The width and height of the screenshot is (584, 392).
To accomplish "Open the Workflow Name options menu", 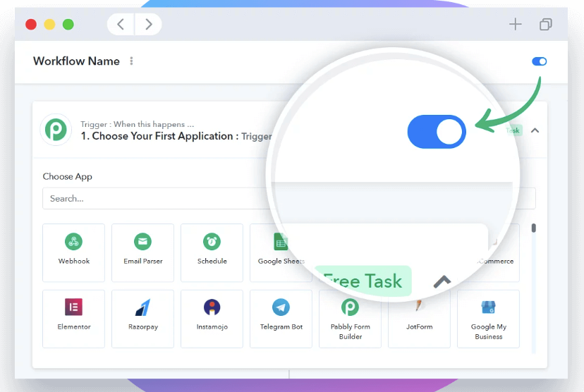I will point(131,61).
